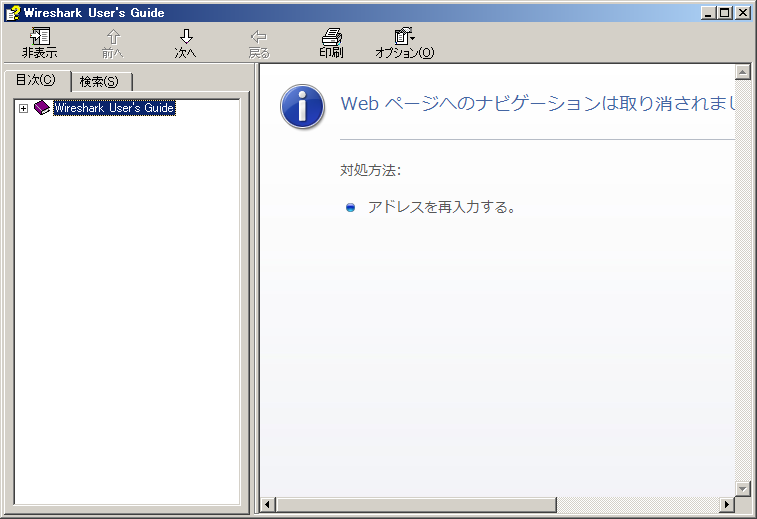Open the オプション(O) options toolbar icon
The image size is (757, 519).
pyautogui.click(x=404, y=36)
